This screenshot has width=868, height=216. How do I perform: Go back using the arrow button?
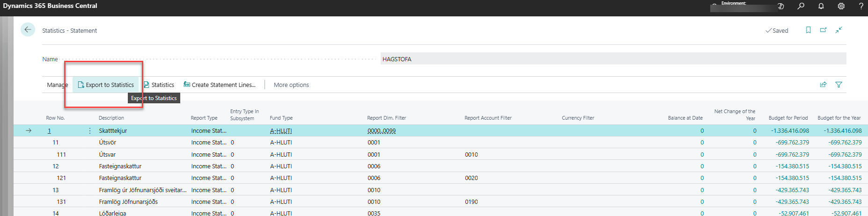(28, 29)
